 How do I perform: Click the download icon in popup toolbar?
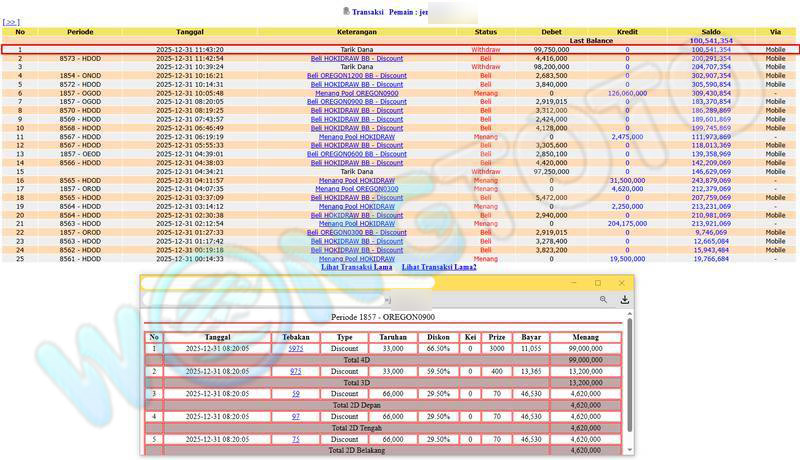[625, 299]
